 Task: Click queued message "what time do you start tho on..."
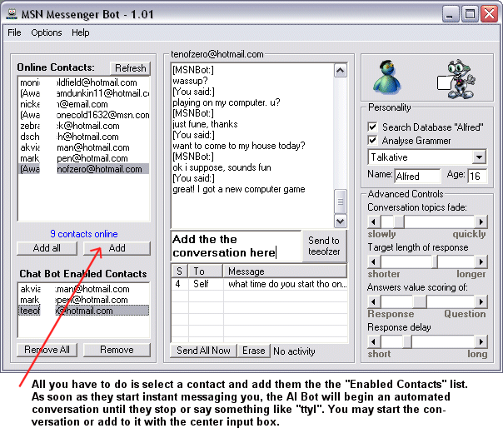click(287, 284)
